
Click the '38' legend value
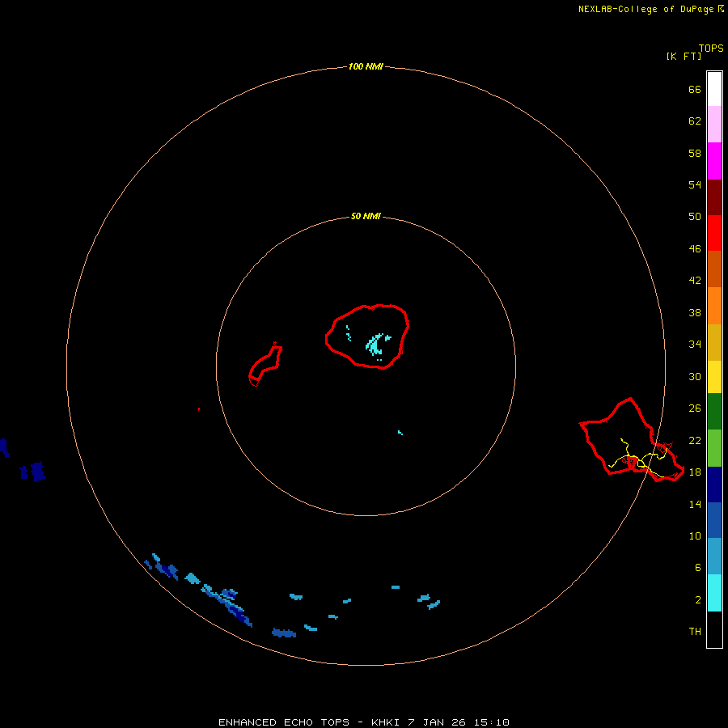pyautogui.click(x=695, y=312)
